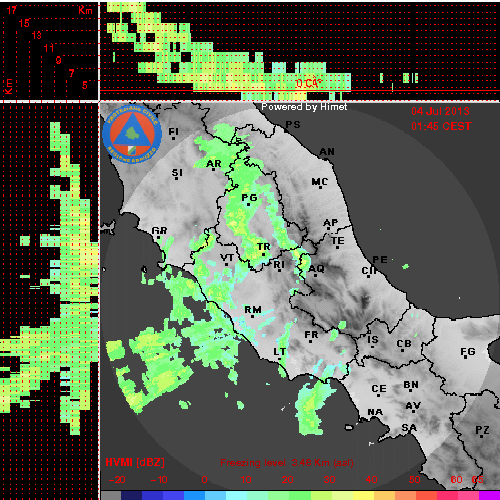Click the gray swatch at the scale's left end
The image size is (500, 500).
111,496
